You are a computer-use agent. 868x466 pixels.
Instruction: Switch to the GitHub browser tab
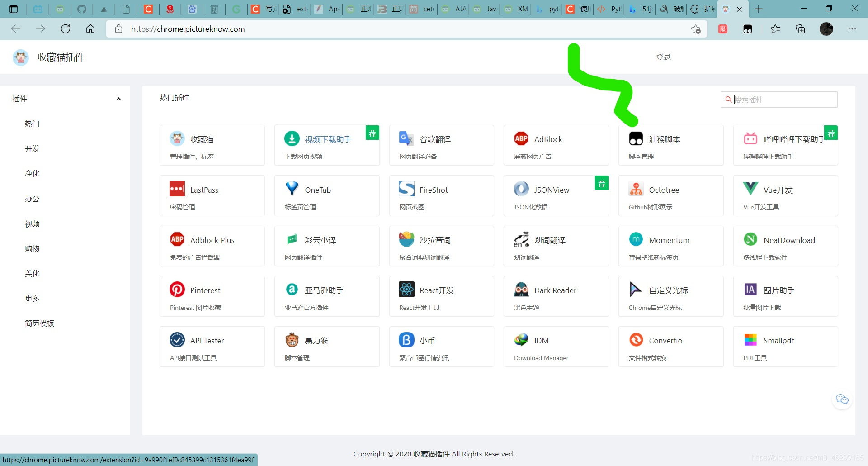pyautogui.click(x=82, y=9)
